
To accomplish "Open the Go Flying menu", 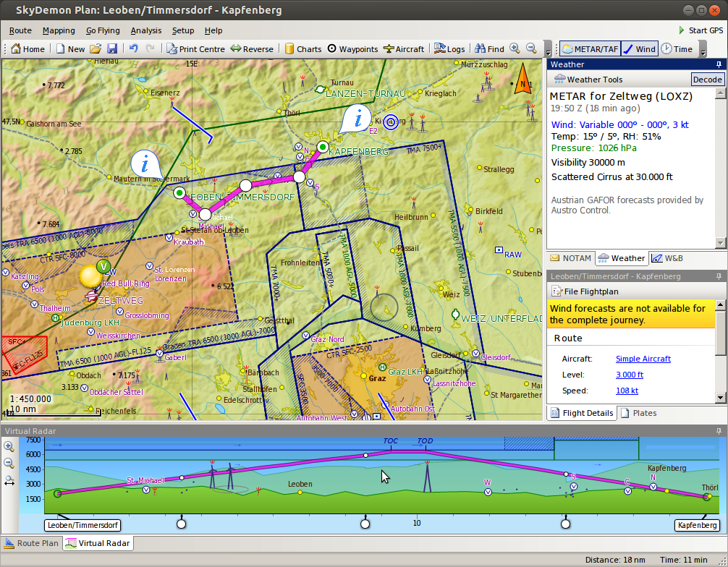I will pyautogui.click(x=103, y=30).
